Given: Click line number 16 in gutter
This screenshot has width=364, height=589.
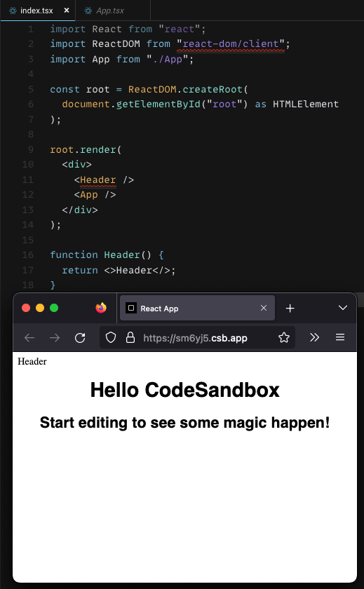Looking at the screenshot, I should (x=28, y=255).
